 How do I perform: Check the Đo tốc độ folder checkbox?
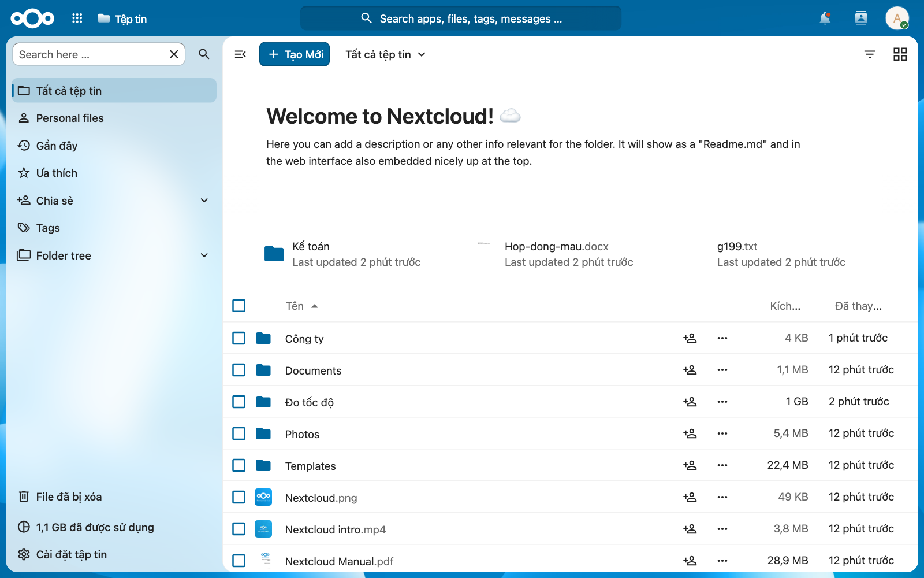point(239,402)
